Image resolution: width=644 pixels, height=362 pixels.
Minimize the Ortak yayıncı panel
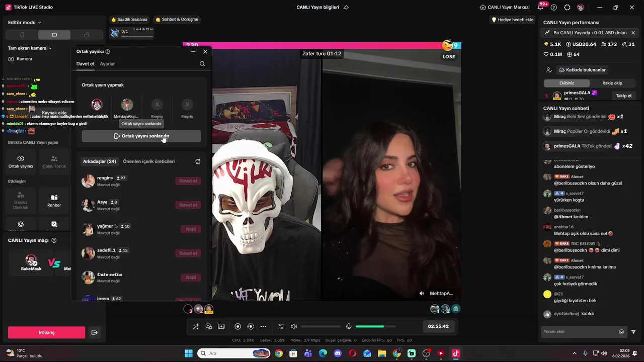click(x=193, y=51)
